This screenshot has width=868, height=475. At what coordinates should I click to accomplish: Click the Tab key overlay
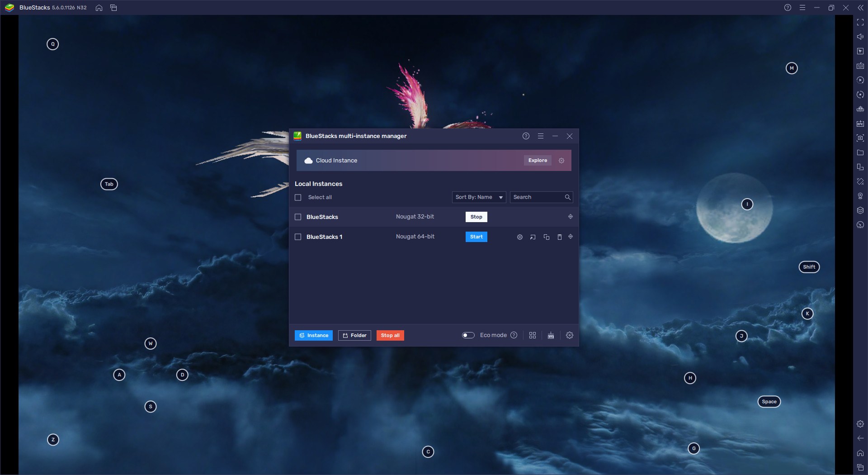point(109,184)
